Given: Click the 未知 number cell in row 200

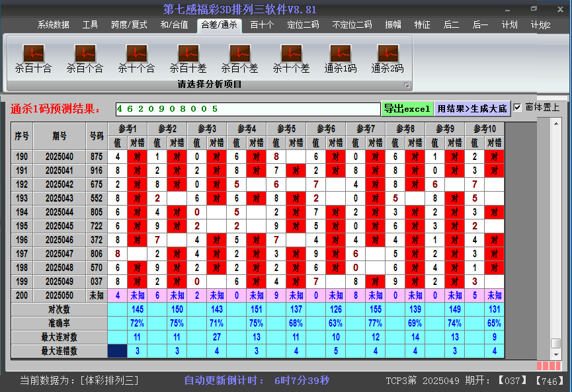Looking at the screenshot, I should click(97, 295).
